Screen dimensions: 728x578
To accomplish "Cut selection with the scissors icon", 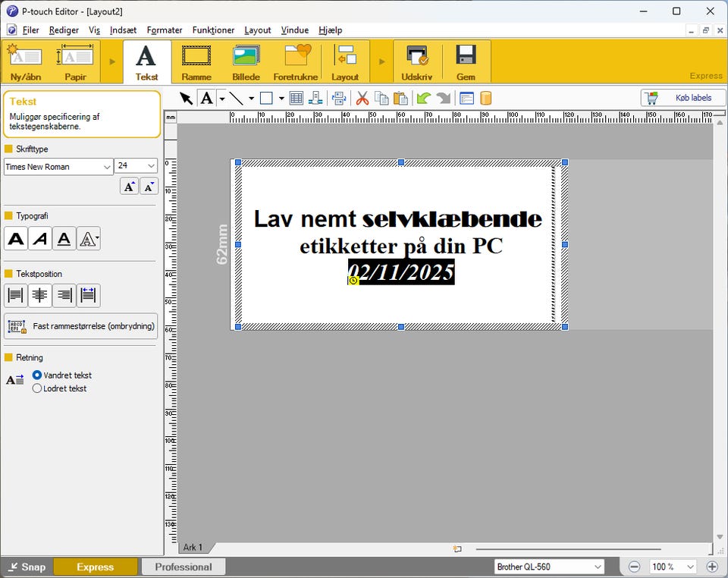I will click(362, 99).
